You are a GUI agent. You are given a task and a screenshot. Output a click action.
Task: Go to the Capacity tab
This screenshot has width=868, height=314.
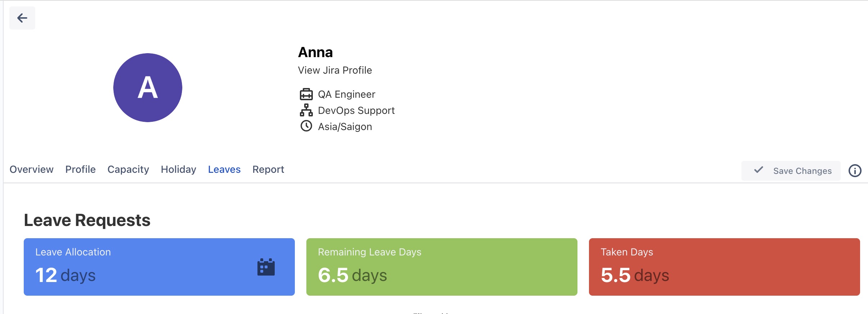click(x=128, y=169)
